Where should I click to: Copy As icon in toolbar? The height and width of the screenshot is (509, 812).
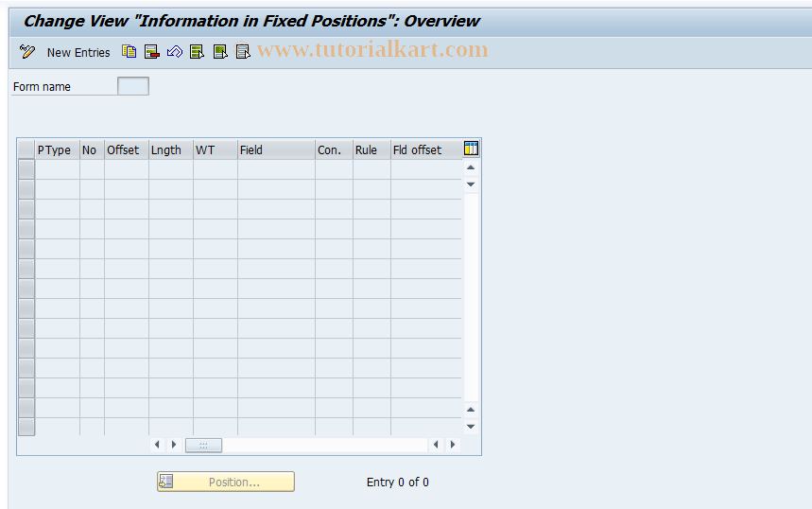129,52
